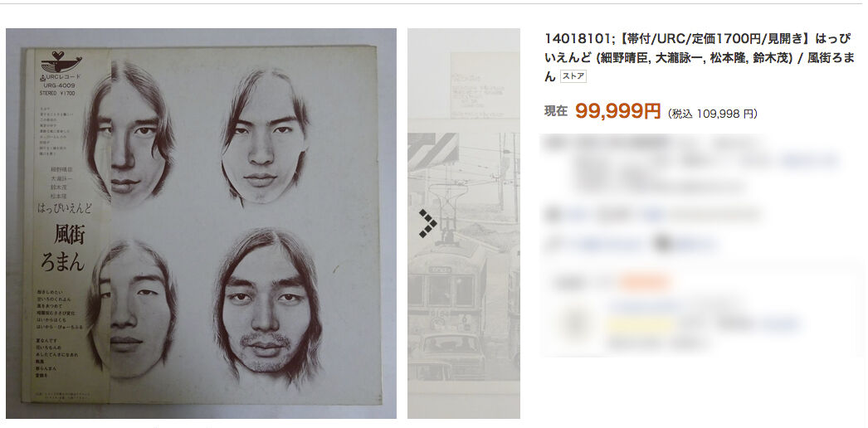Click the URG-4009 catalog number on the obi
This screenshot has width=868, height=428.
58,86
